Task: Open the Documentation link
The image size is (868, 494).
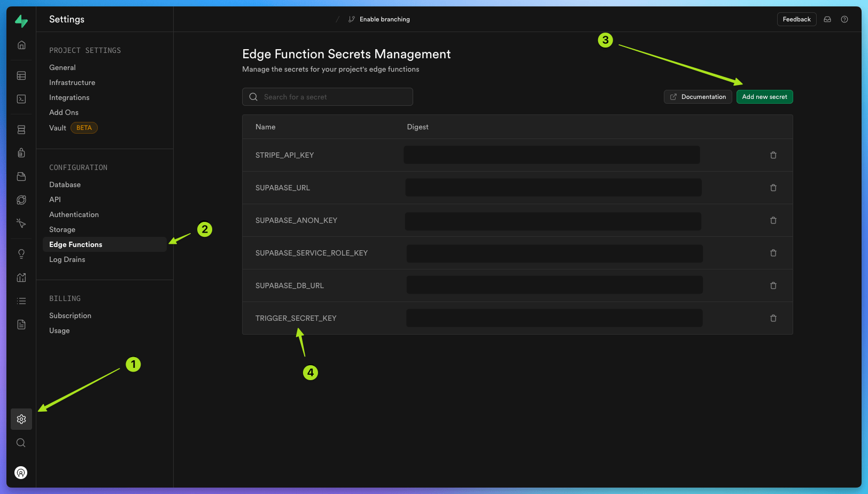Action: [697, 97]
